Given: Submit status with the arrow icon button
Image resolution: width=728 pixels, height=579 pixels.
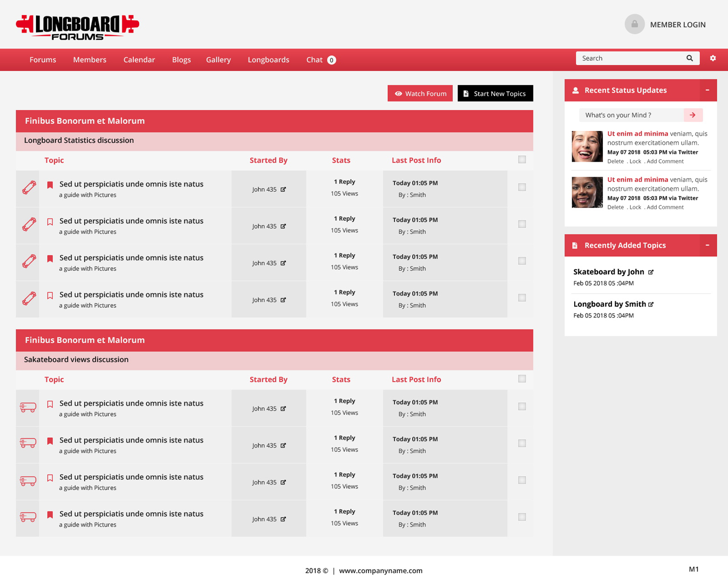Looking at the screenshot, I should tap(693, 115).
